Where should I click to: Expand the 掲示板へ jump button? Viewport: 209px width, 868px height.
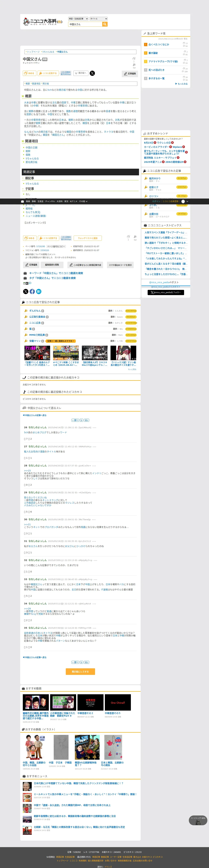pyautogui.click(x=81, y=73)
